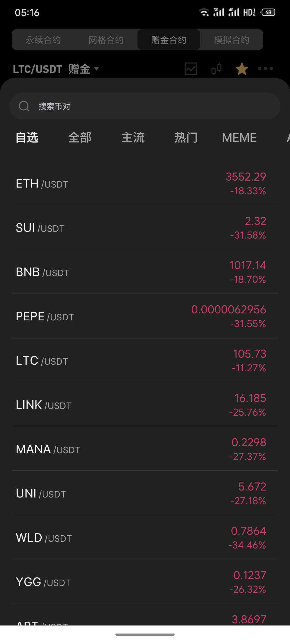Open the three-dot more menu

point(265,69)
